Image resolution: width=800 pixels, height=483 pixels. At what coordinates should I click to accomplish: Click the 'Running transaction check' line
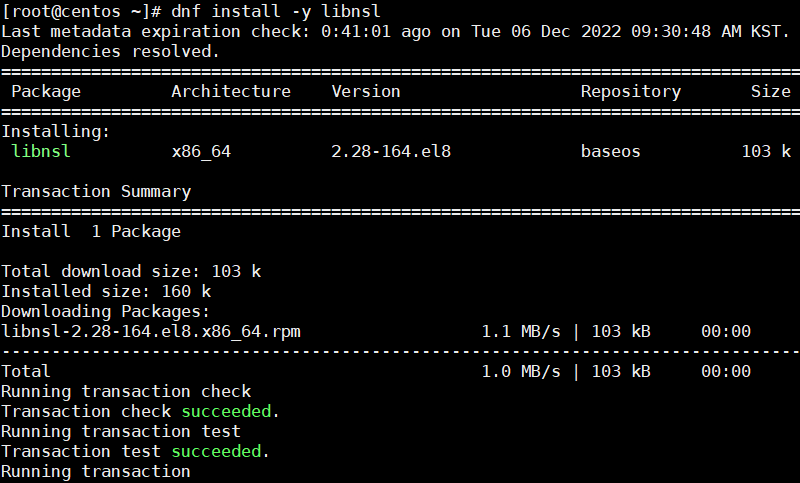click(x=126, y=392)
